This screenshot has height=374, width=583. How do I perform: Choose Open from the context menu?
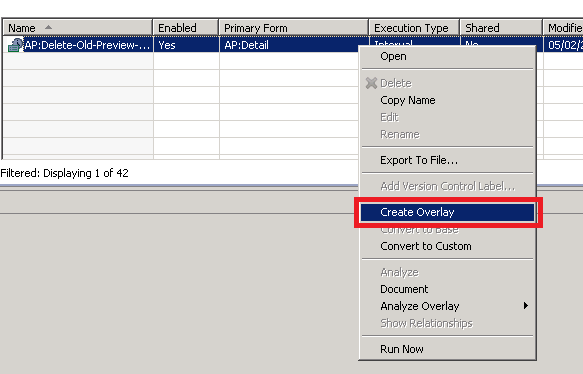(393, 57)
